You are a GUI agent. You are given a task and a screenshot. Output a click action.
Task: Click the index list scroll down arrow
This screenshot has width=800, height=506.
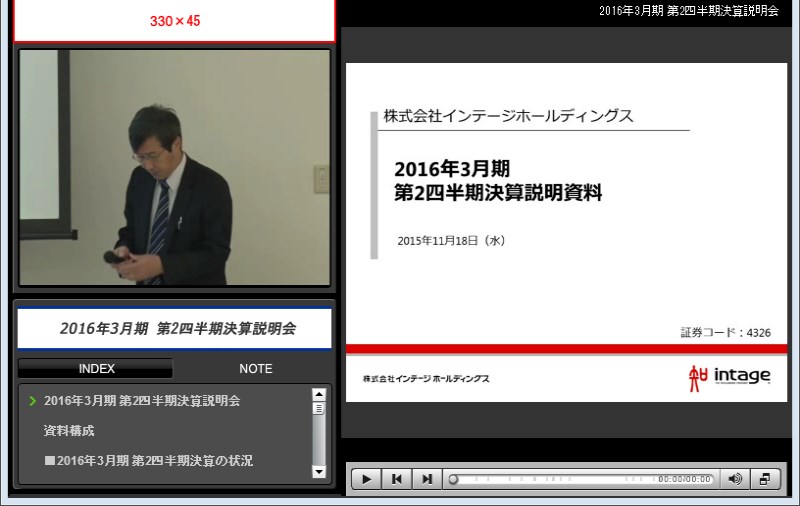tap(319, 472)
